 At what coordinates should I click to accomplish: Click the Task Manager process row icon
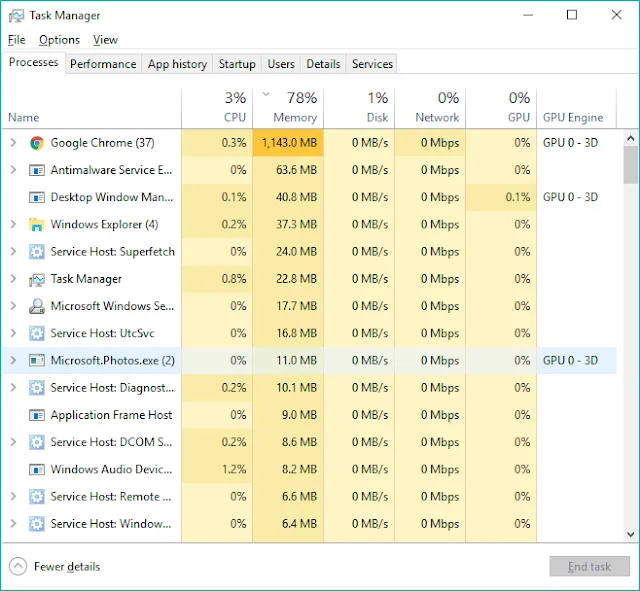(37, 279)
